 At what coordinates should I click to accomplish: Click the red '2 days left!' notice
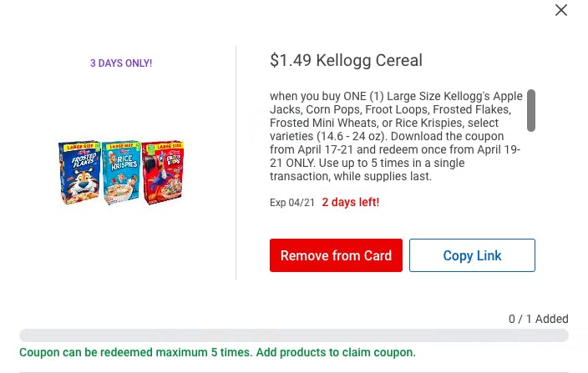350,203
